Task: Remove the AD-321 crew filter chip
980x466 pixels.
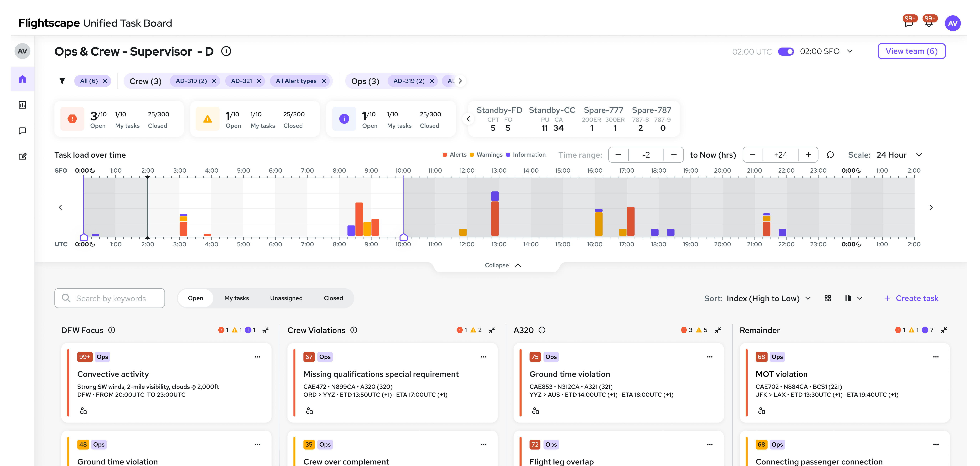Action: (x=259, y=81)
